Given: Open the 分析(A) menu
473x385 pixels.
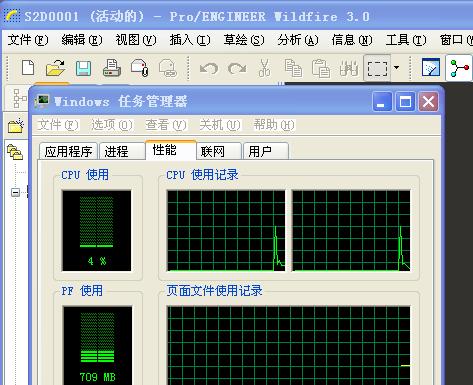Looking at the screenshot, I should (x=298, y=40).
